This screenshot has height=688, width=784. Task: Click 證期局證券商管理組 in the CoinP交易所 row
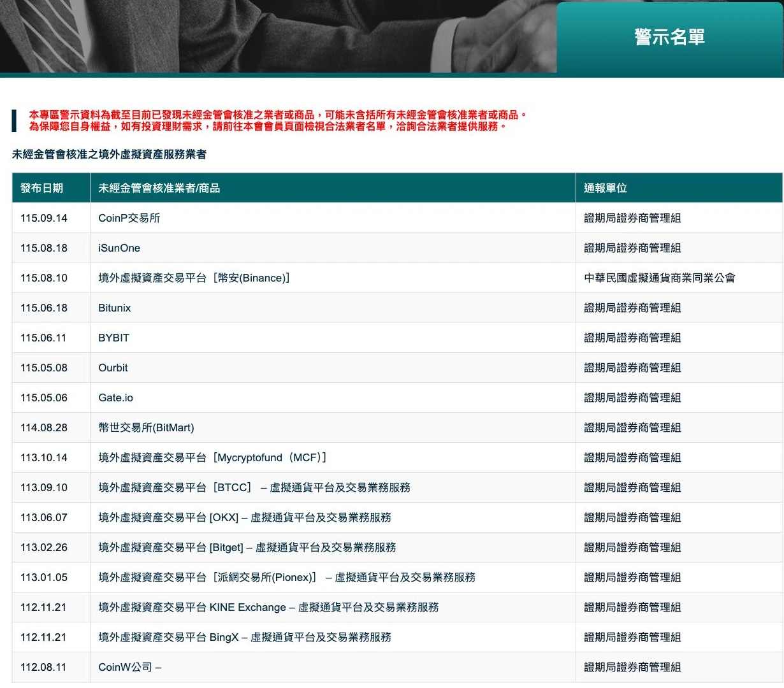633,218
